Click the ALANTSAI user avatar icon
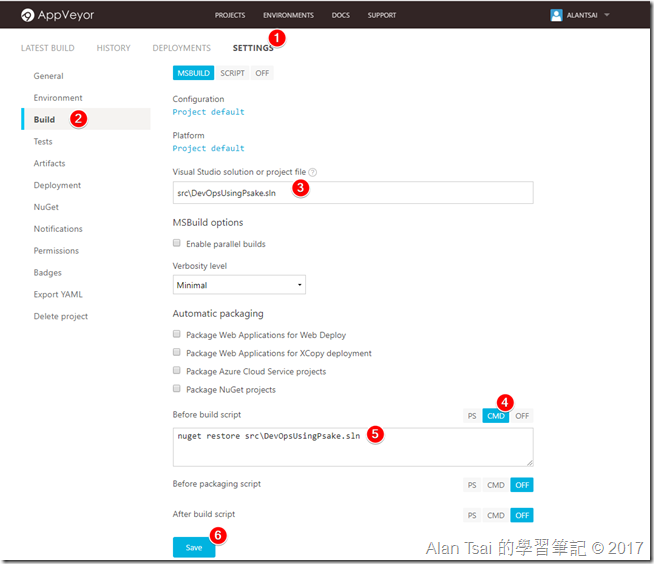Image resolution: width=654 pixels, height=564 pixels. 556,15
